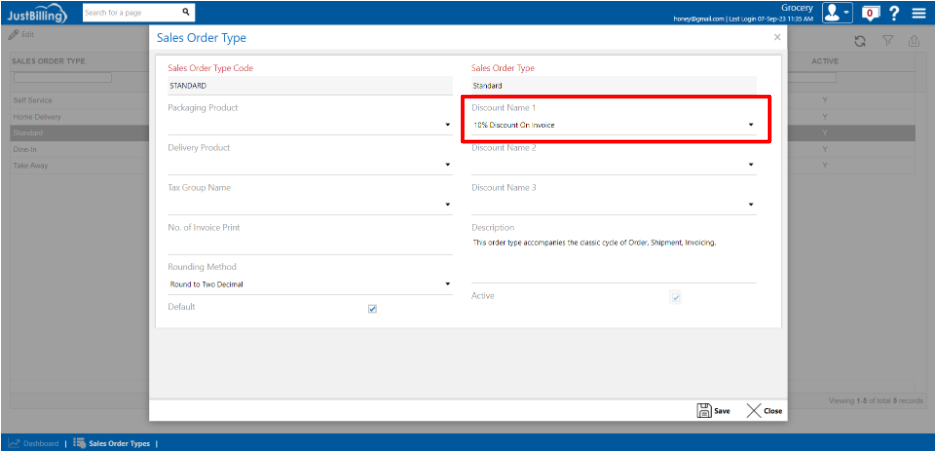Close the Sales Order Type dialog
The height and width of the screenshot is (451, 935).
777,37
